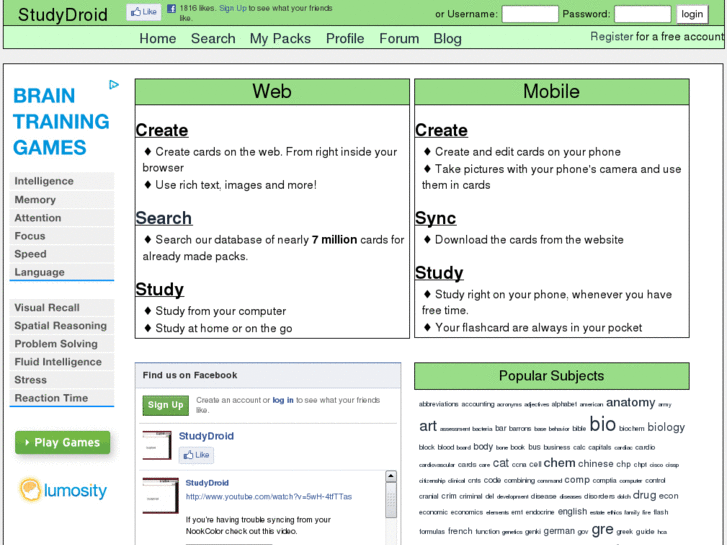The width and height of the screenshot is (727, 545).
Task: Click the gre subject tag
Action: pos(602,529)
